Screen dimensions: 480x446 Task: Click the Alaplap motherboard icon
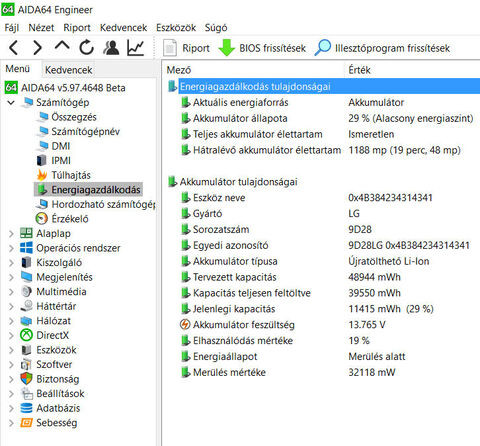[26, 233]
